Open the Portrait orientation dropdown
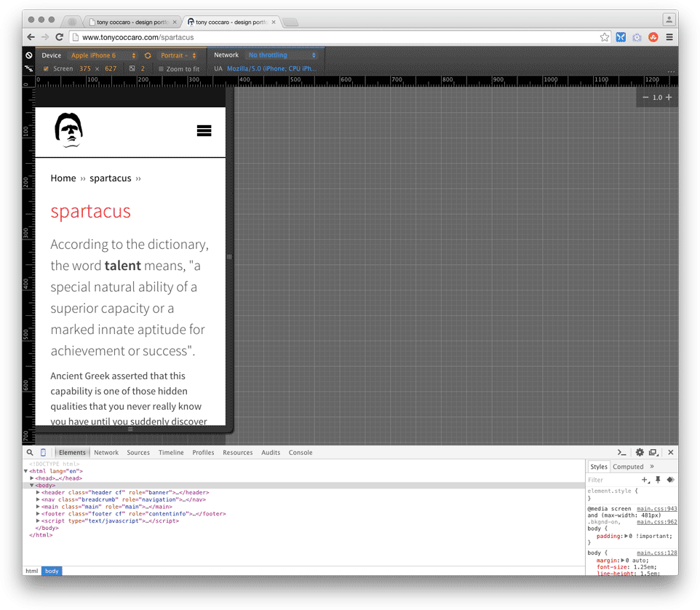The height and width of the screenshot is (610, 700). click(178, 55)
